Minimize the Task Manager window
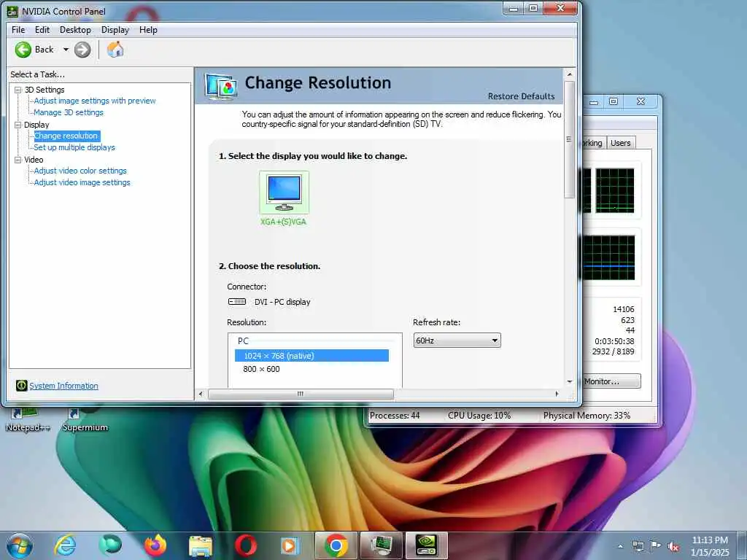 click(x=594, y=102)
